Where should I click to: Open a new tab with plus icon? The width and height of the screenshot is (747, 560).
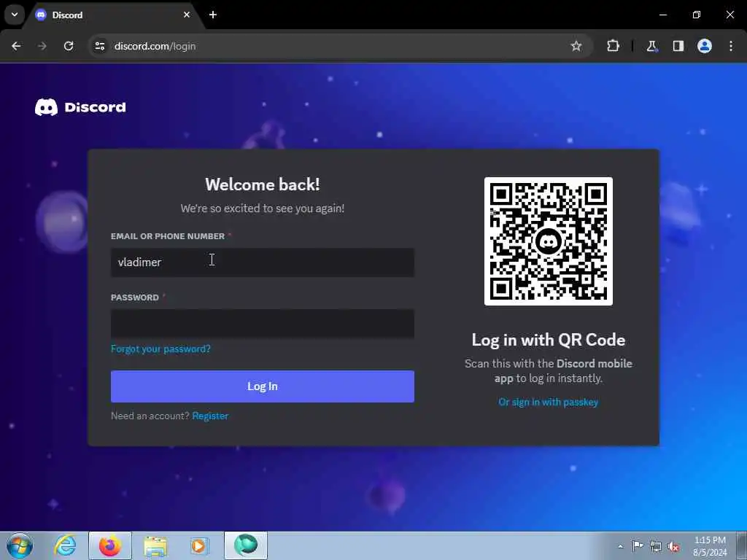pos(213,15)
